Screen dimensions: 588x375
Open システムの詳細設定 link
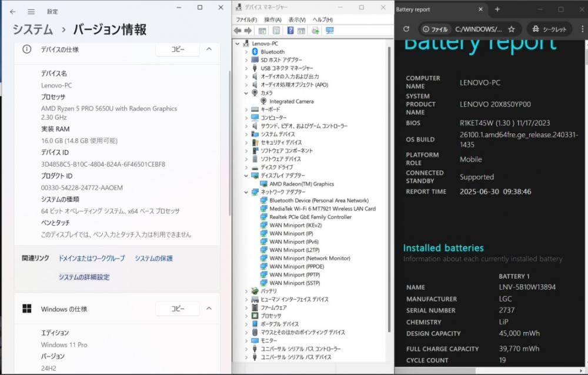(x=84, y=277)
